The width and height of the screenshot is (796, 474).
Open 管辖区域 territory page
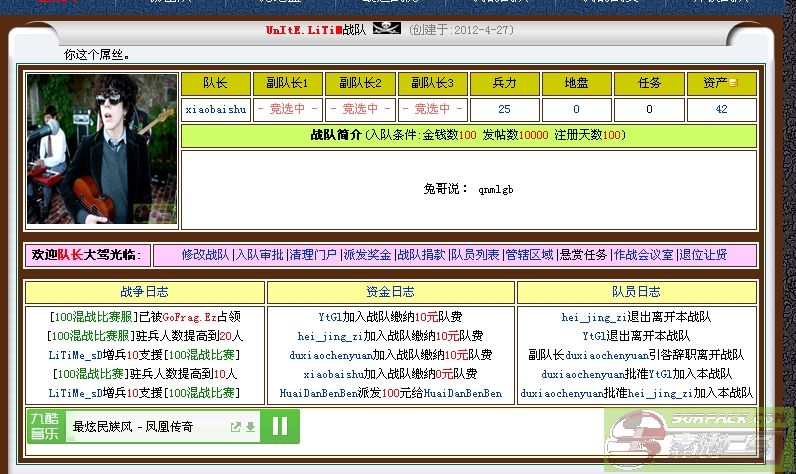click(x=529, y=255)
